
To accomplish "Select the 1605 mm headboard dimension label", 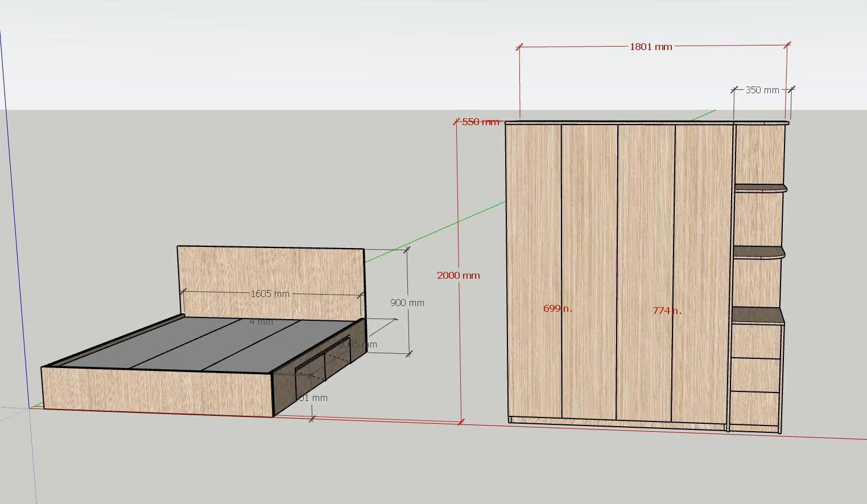I will [270, 294].
